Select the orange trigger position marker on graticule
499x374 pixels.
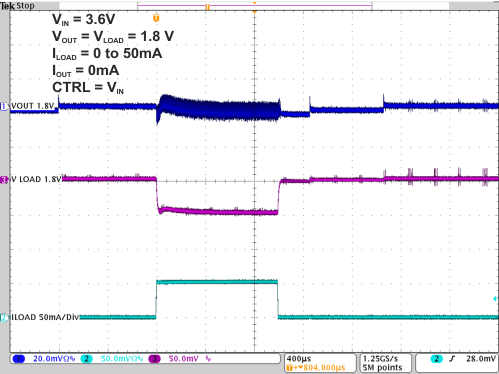pyautogui.click(x=156, y=18)
